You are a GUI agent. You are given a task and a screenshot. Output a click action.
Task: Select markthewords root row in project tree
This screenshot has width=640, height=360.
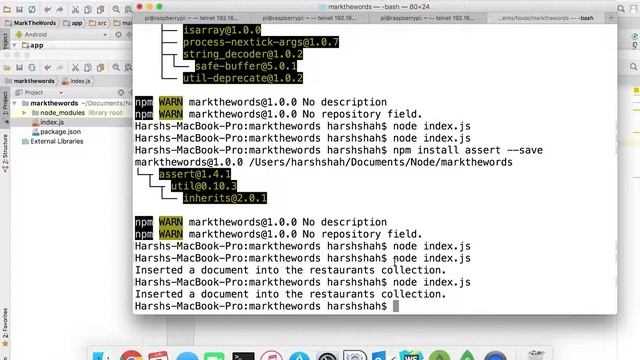71,103
